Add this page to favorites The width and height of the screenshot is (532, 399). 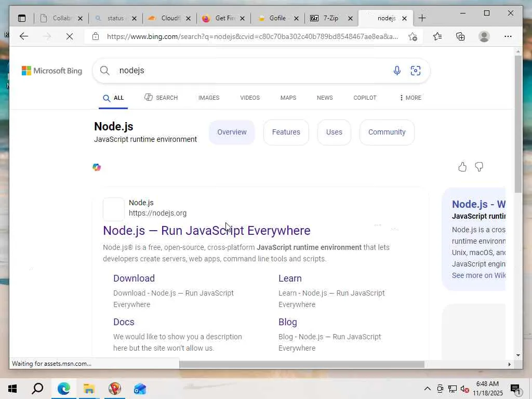(x=413, y=37)
